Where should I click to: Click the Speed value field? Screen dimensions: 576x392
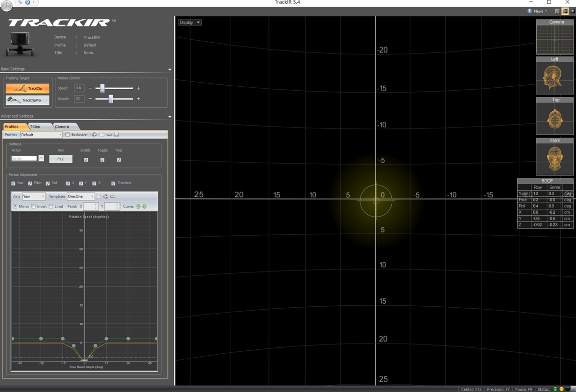pos(79,88)
